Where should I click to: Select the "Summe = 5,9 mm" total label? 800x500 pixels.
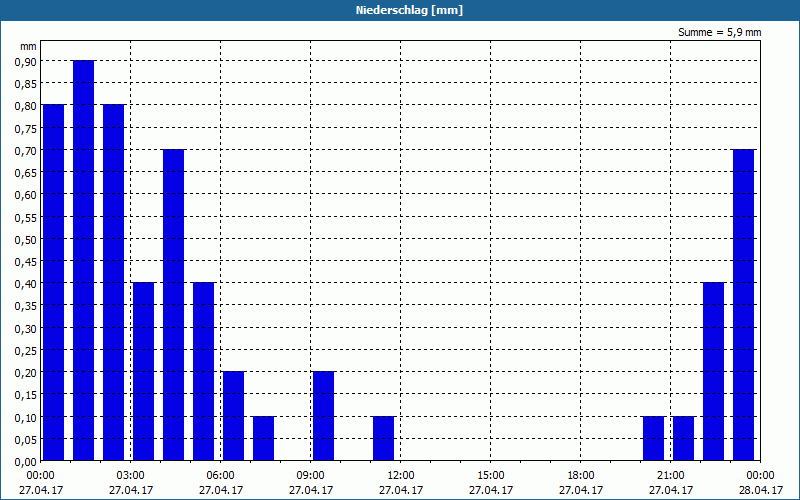coord(719,32)
